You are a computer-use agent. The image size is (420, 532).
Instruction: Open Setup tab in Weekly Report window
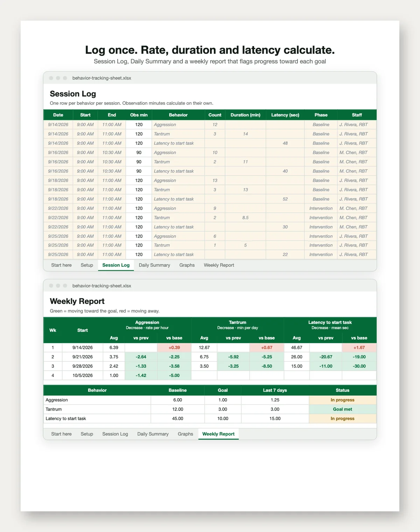(x=87, y=434)
